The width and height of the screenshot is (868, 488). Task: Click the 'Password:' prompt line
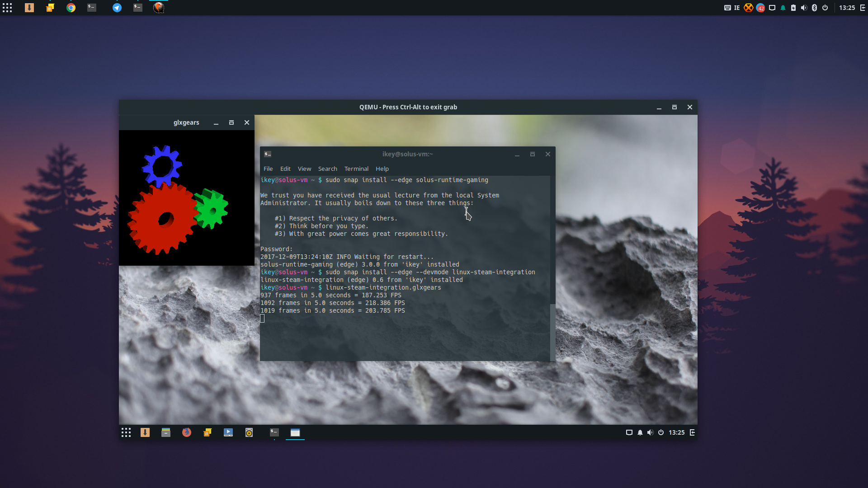pos(277,249)
